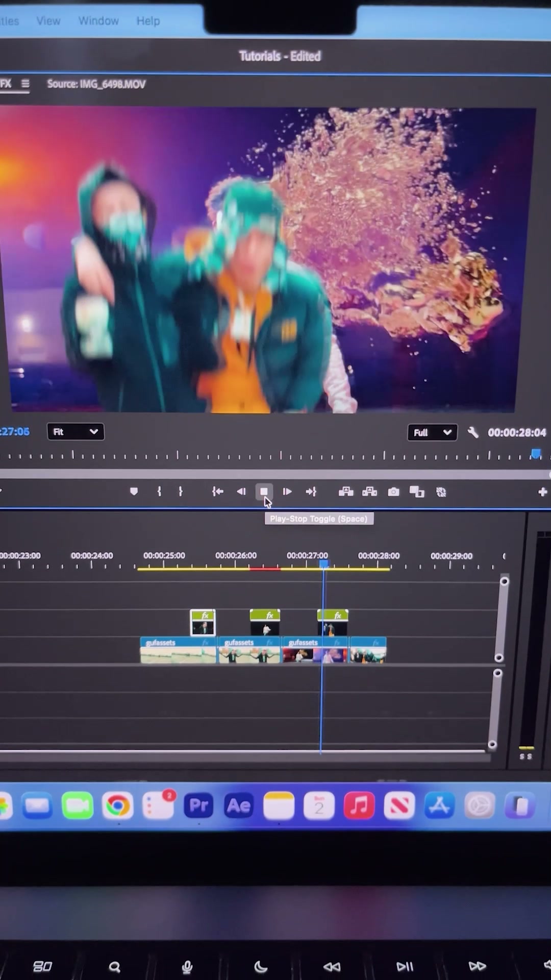
Task: Launch After Effects from the Dock
Action: [x=239, y=806]
